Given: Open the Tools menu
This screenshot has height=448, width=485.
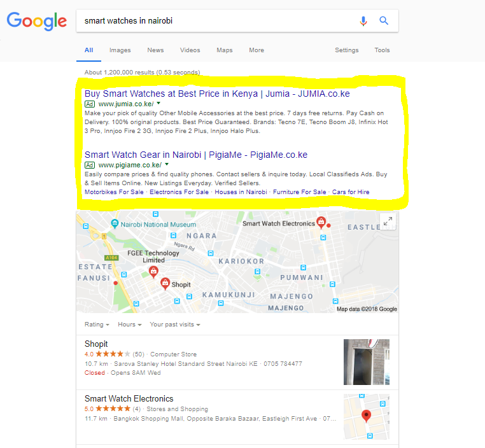Looking at the screenshot, I should pos(382,50).
